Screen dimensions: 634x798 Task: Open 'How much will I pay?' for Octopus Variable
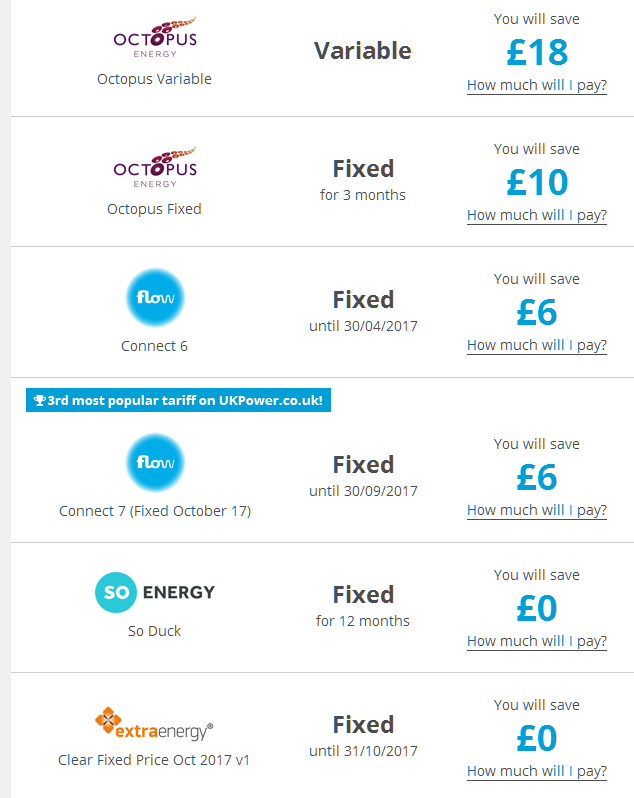536,85
